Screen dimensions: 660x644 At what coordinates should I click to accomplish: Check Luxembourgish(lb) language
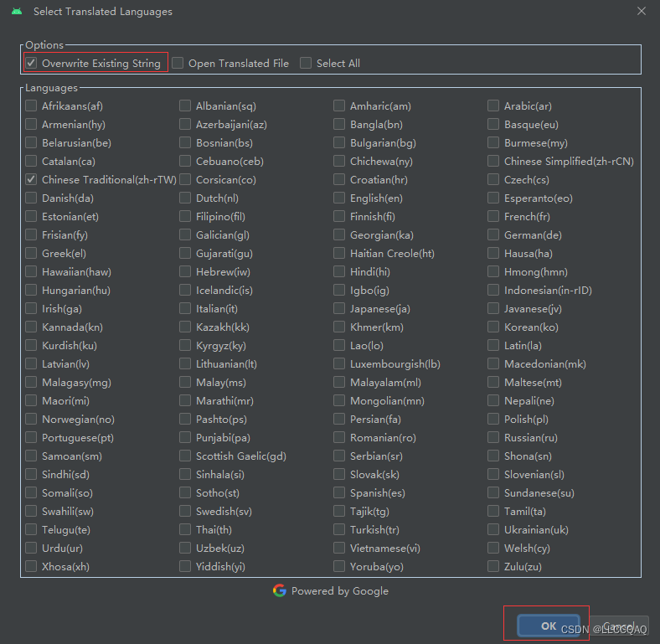pyautogui.click(x=339, y=363)
